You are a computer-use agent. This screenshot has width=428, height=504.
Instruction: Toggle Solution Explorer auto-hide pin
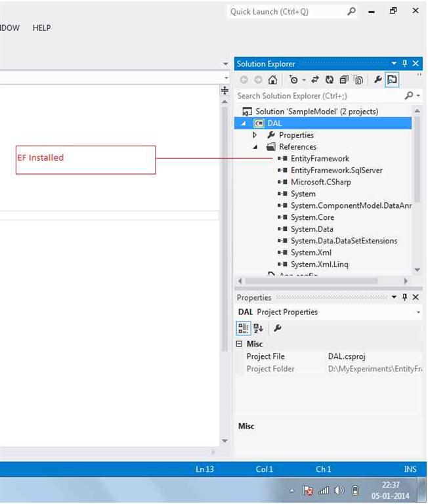(x=404, y=63)
